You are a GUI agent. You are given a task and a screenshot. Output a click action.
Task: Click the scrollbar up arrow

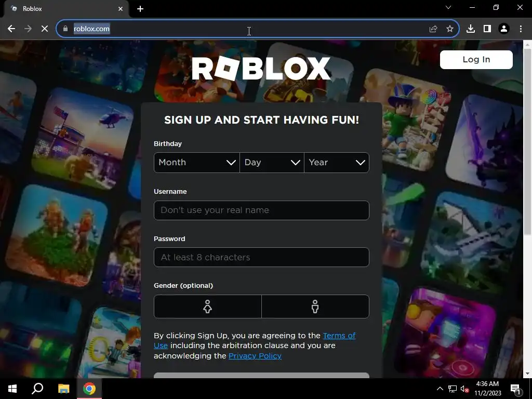528,44
